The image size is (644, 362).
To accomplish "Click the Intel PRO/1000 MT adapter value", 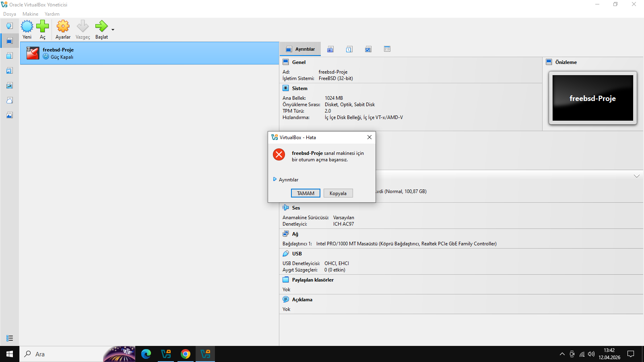I will coord(407,244).
